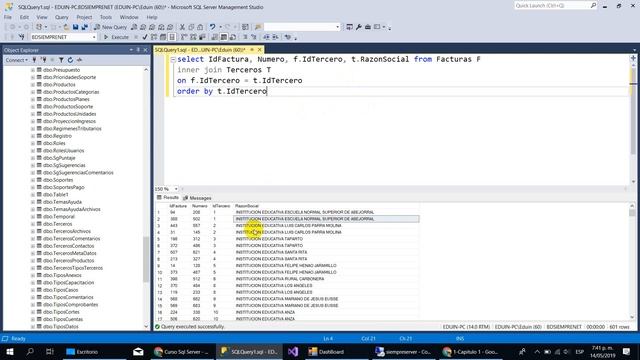Open the solution configurations combo box
Screen dimensions: 640x360
(302, 27)
